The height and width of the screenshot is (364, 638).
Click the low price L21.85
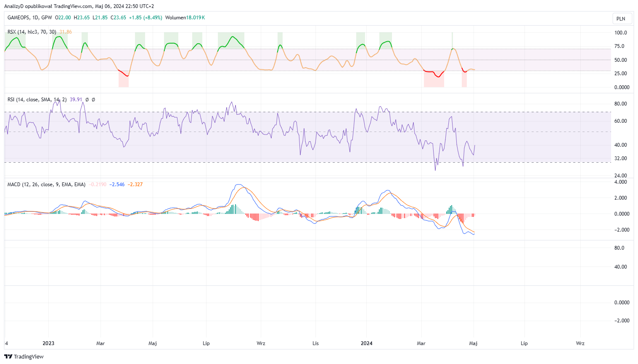point(100,18)
